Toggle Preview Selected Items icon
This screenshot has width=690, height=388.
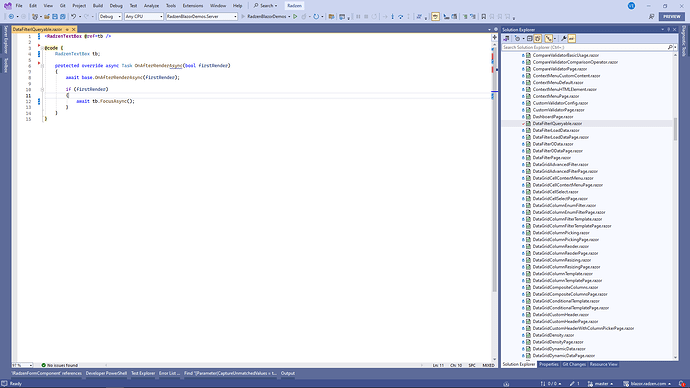(x=572, y=38)
